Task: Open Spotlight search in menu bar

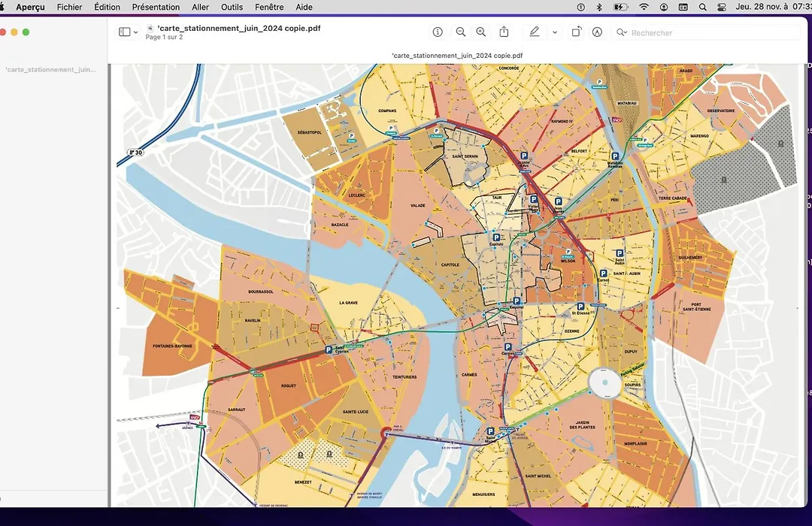Action: [703, 8]
